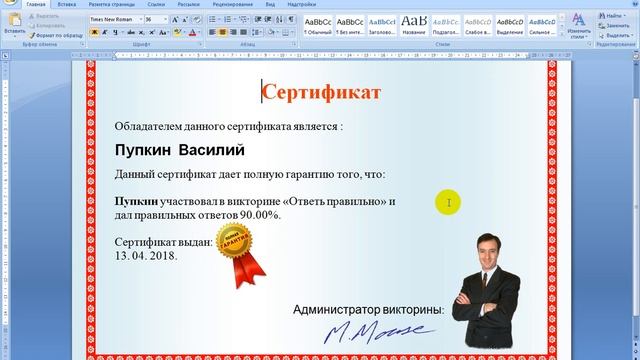Apply the red font color button
Viewport: 640px width, 360px height.
click(192, 32)
